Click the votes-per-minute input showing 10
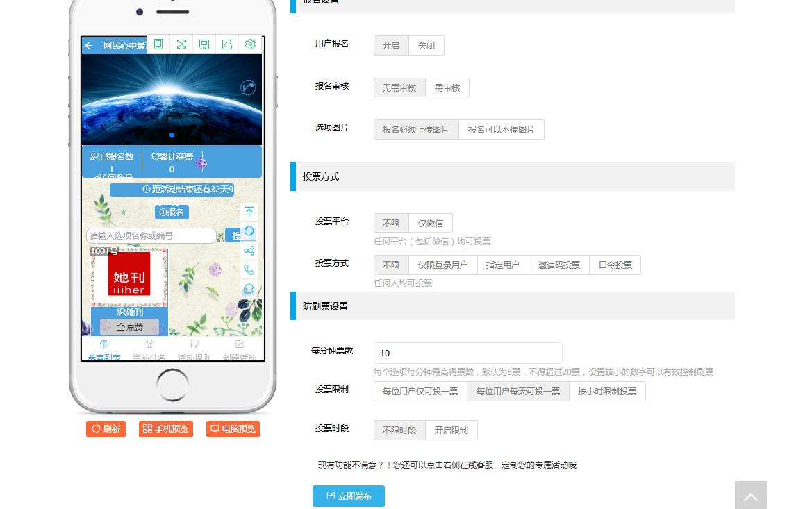The height and width of the screenshot is (509, 812). 467,353
